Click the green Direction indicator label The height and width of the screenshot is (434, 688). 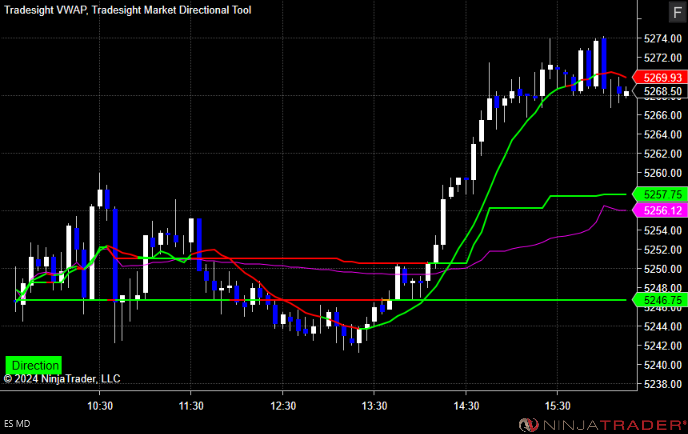33,365
